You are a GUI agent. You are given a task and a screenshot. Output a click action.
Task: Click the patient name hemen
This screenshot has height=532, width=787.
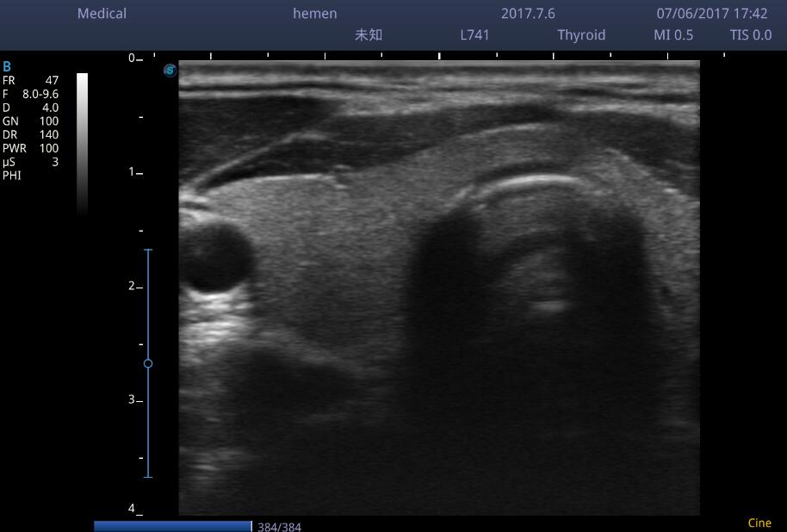(314, 14)
